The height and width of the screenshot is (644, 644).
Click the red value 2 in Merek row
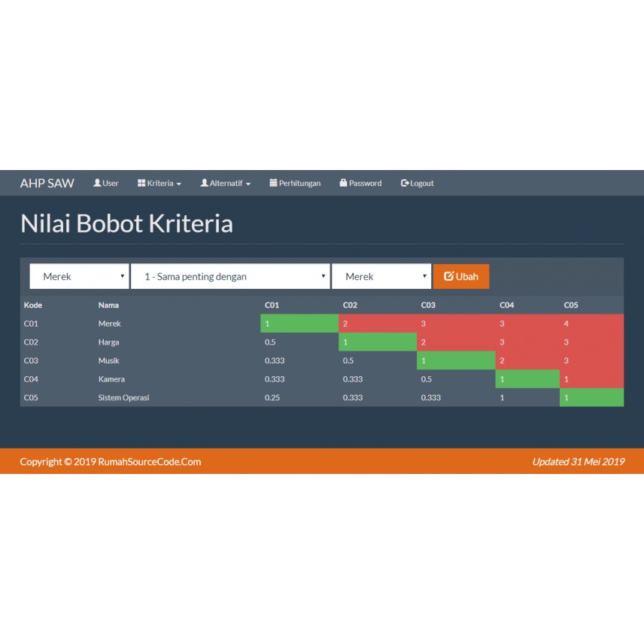click(x=378, y=324)
